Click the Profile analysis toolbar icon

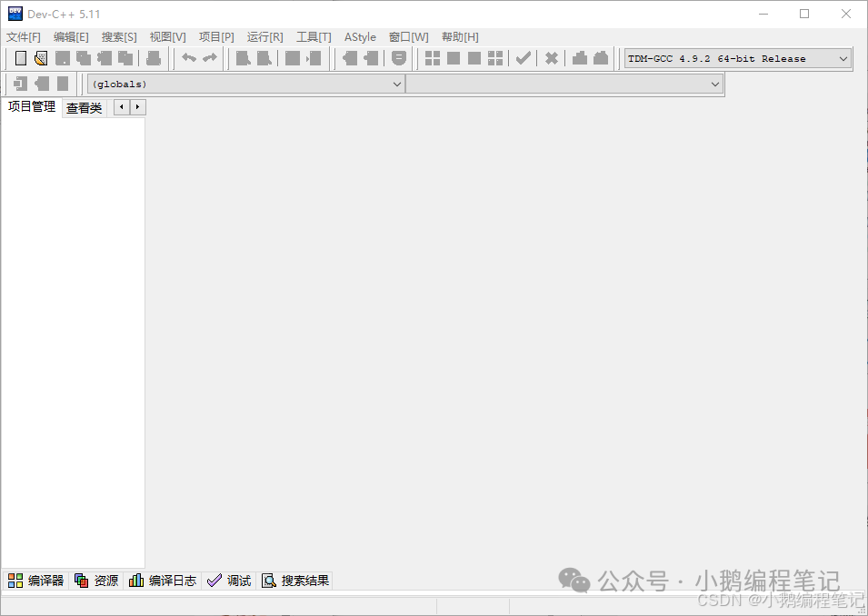click(x=580, y=58)
